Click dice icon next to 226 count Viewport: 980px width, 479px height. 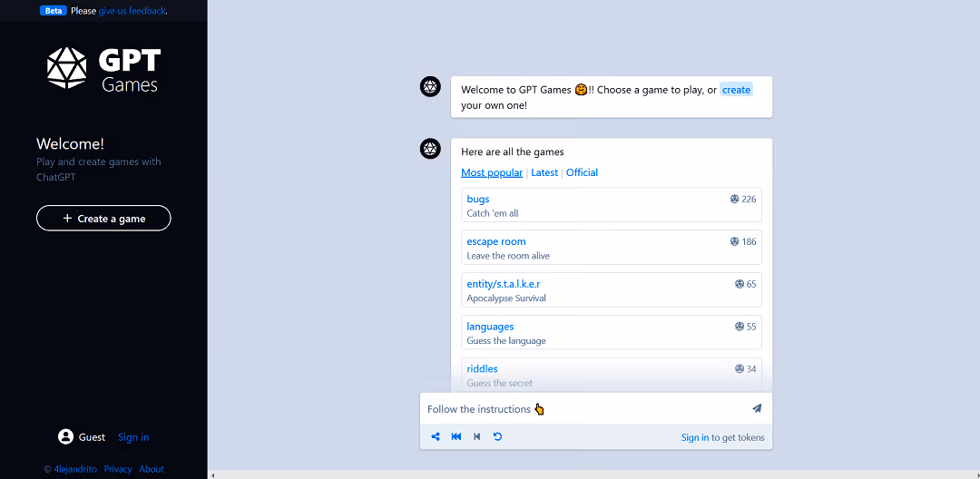[x=734, y=200]
